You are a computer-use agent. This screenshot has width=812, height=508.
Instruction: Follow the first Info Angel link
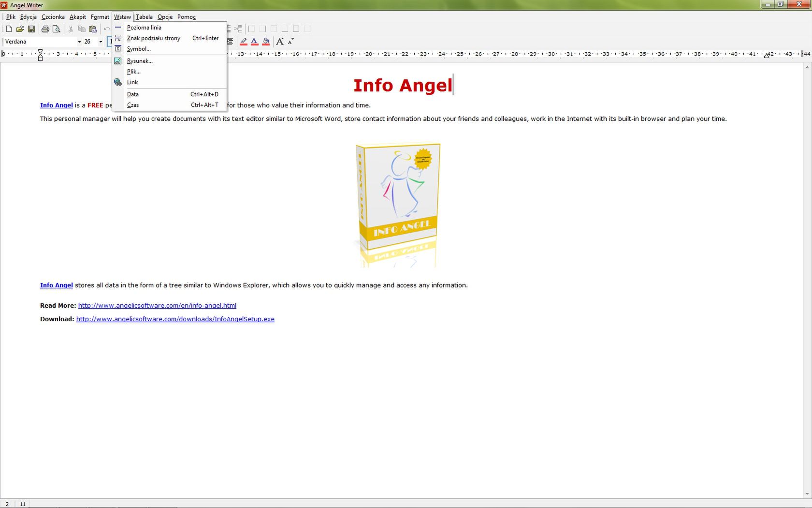[57, 105]
